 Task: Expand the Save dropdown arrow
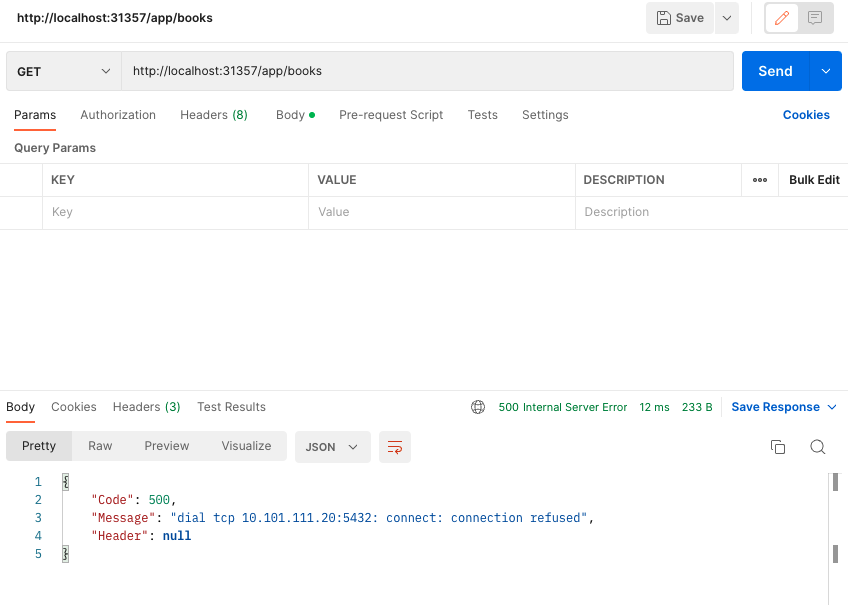[x=727, y=18]
